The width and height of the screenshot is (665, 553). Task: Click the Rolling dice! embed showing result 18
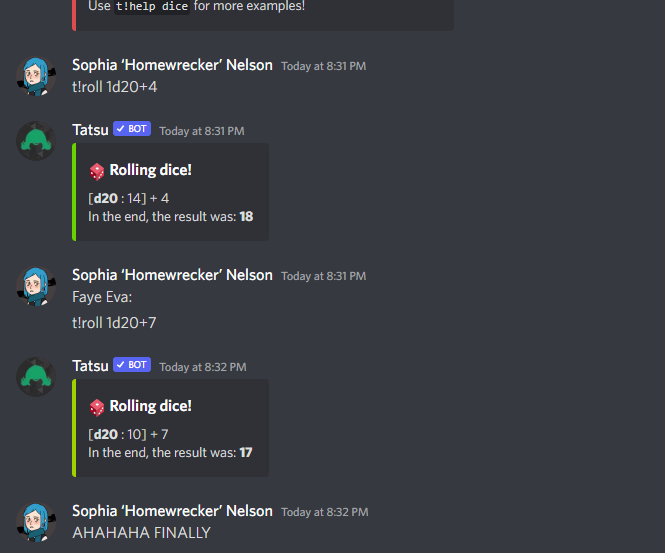[170, 192]
